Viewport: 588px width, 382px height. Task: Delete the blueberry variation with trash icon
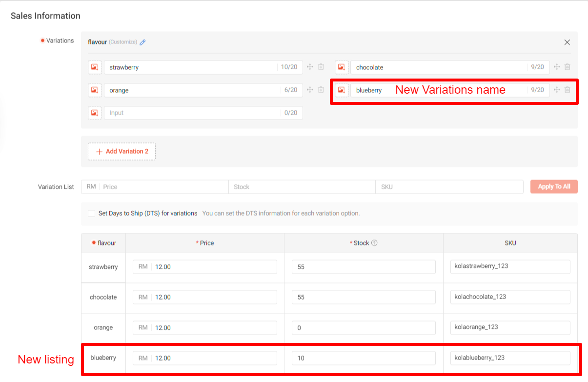click(568, 90)
